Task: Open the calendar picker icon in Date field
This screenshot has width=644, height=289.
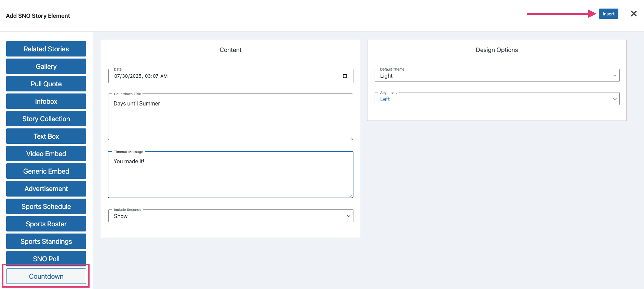Action: pos(345,76)
